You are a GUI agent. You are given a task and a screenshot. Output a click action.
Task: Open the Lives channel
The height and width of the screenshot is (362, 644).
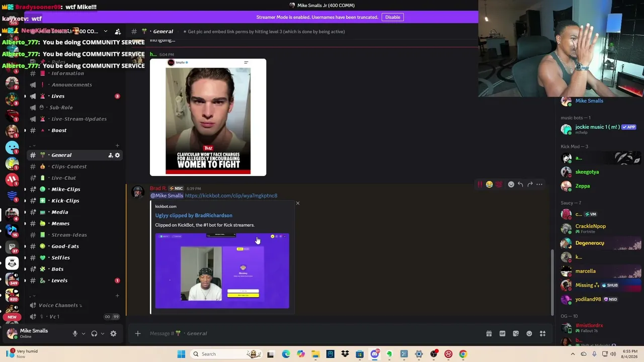(x=58, y=96)
